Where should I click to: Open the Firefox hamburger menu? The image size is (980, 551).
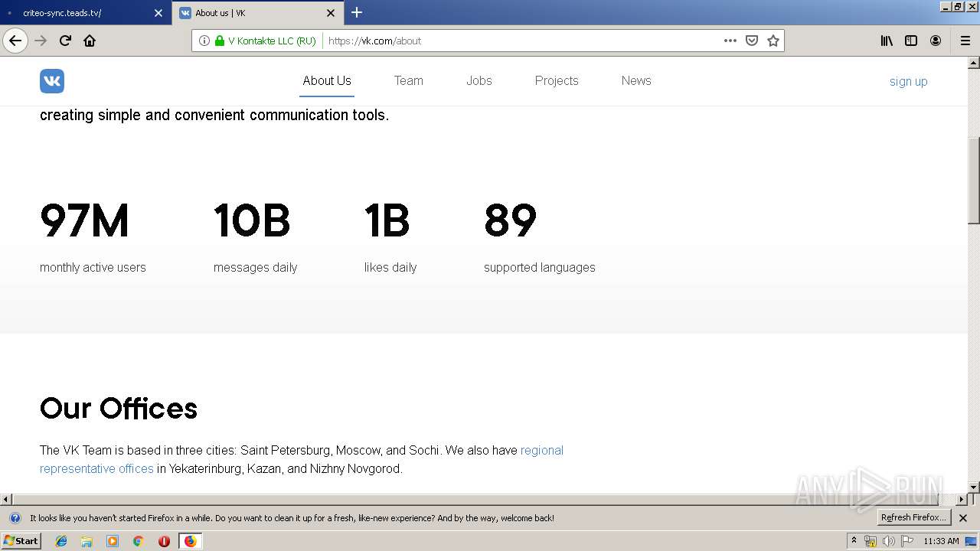click(x=965, y=41)
